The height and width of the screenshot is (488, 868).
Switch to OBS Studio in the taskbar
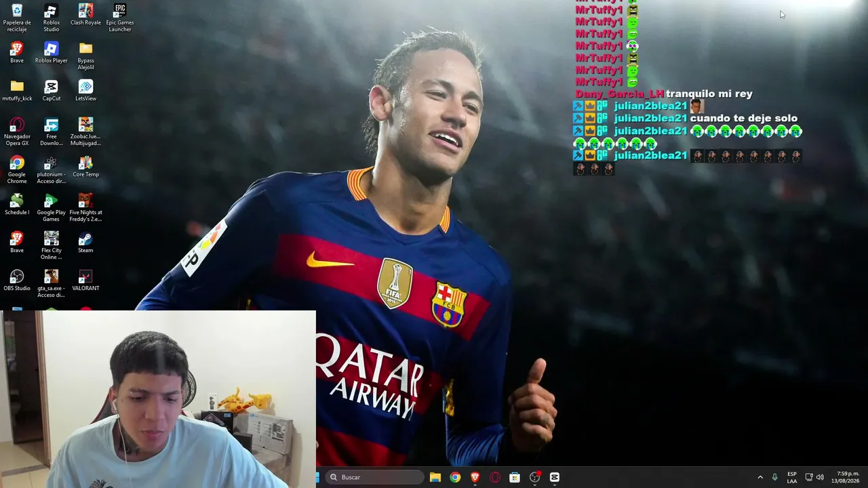534,477
